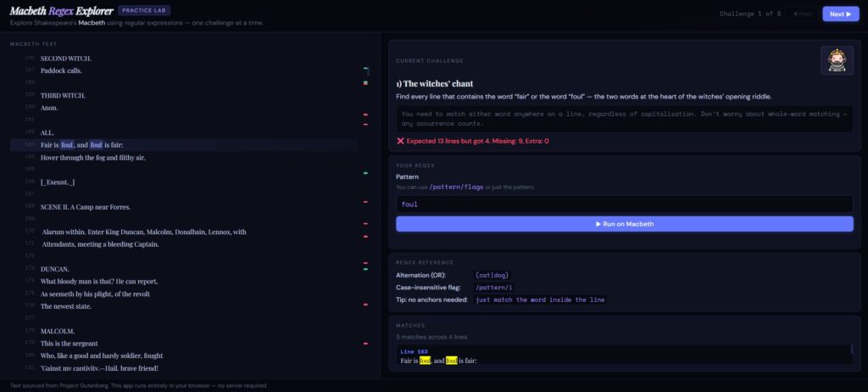Screen dimensions: 868x392
Task: Click 'Who, like a good and hardy soldier, fought'
Action: coord(102,356)
